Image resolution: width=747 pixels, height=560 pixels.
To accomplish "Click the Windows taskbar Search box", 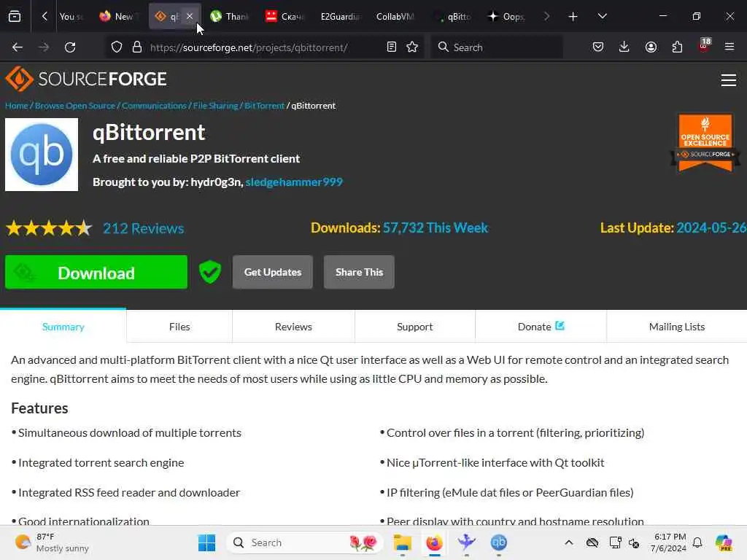I will pos(305,542).
